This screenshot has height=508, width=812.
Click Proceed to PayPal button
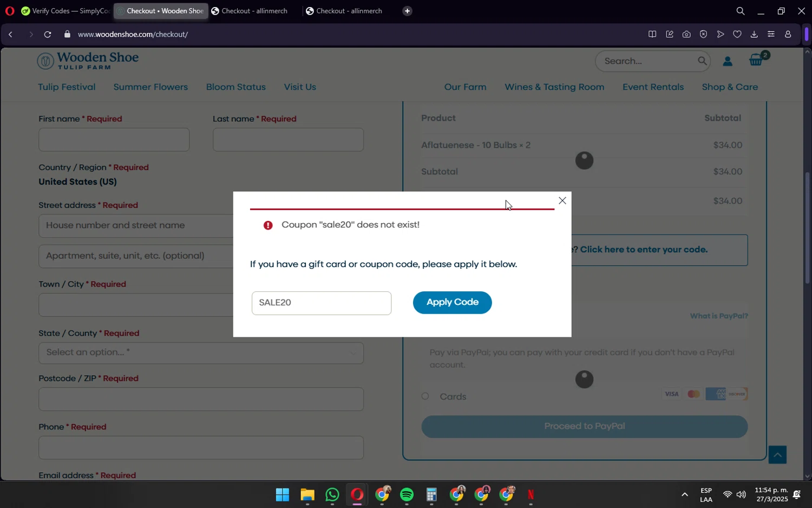pyautogui.click(x=584, y=426)
